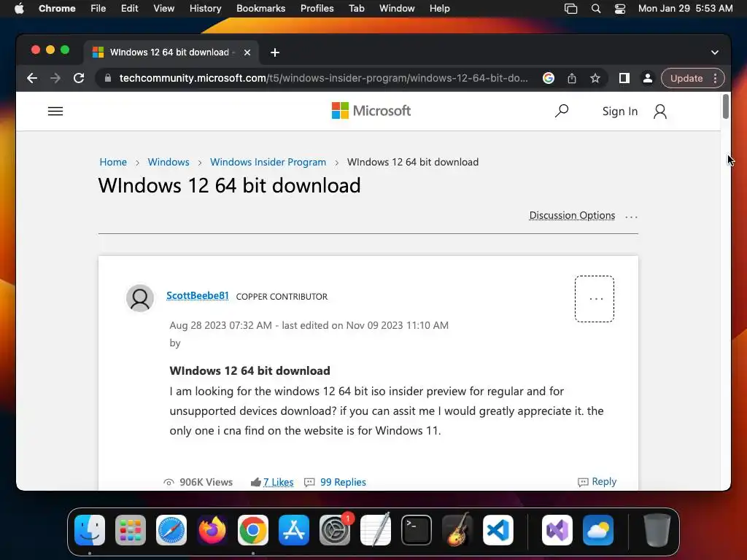
Task: Jump to 99 Replies
Action: pos(343,483)
